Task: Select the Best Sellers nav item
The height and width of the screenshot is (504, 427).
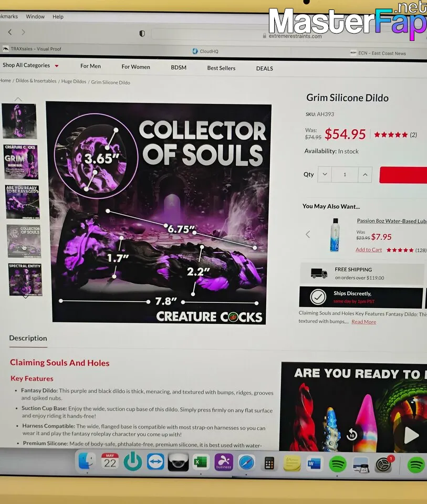Action: [221, 68]
